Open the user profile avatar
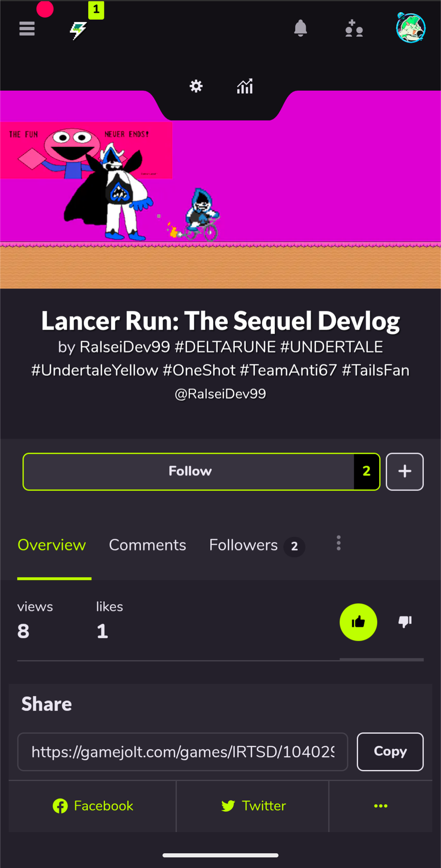The image size is (441, 868). (411, 28)
